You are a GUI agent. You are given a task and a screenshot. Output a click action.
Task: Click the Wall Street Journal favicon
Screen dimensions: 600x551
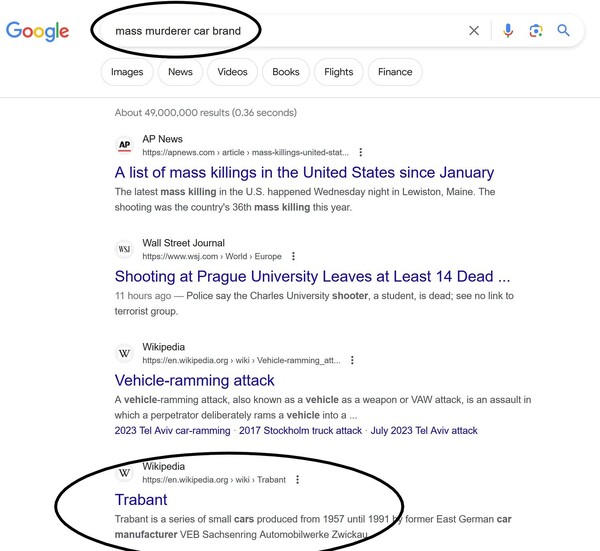pyautogui.click(x=125, y=249)
